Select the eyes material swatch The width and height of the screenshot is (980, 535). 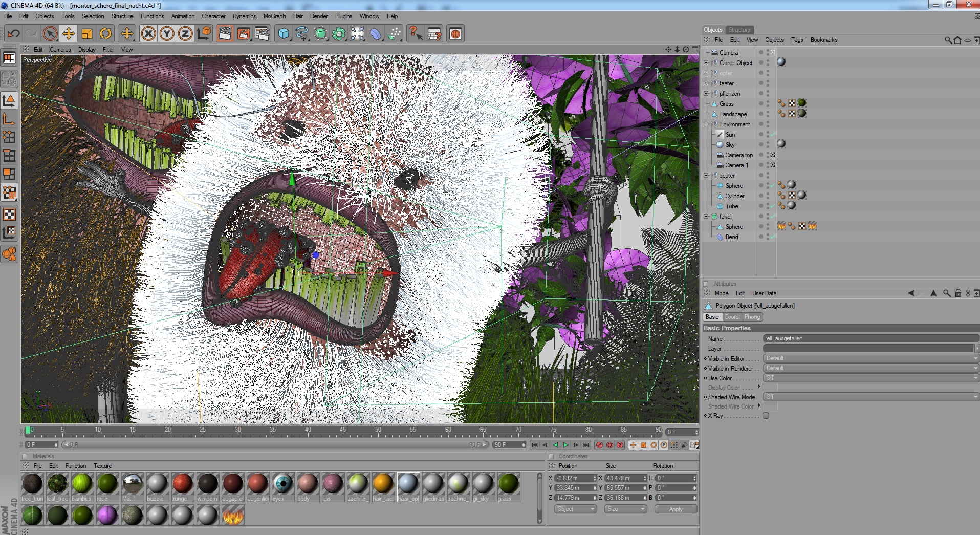[282, 487]
